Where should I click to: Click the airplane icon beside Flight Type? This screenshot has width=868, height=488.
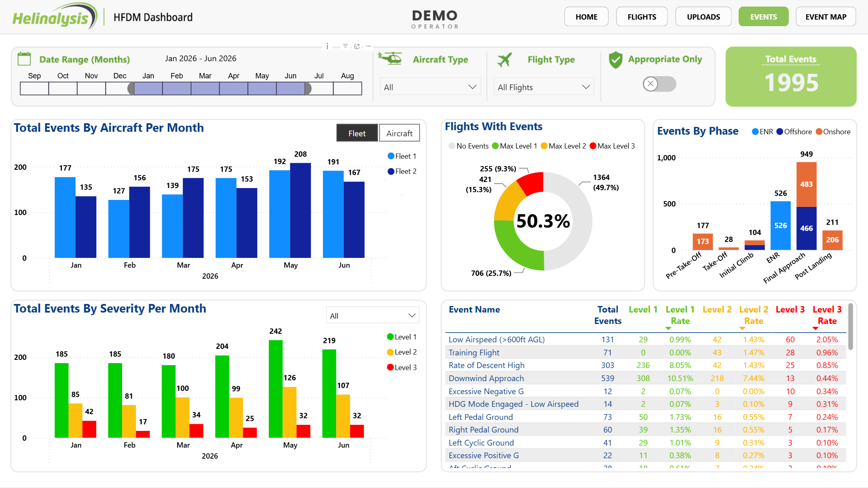pos(505,60)
